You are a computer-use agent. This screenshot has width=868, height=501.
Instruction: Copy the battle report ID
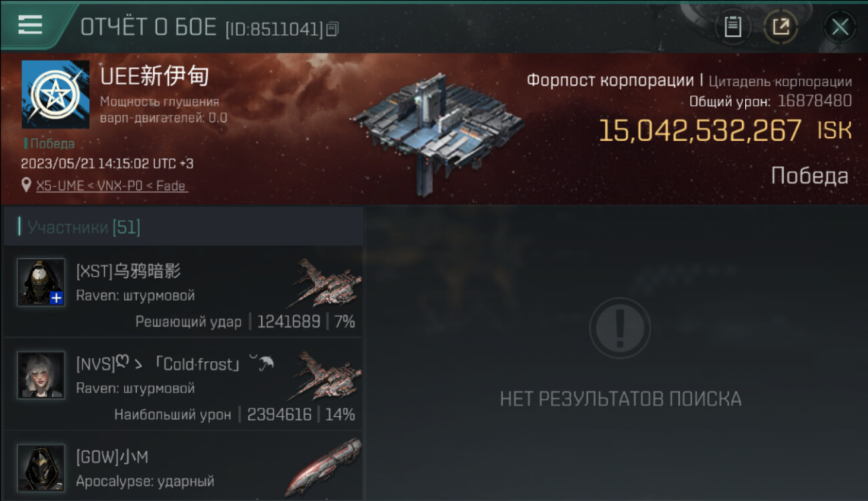tap(333, 29)
